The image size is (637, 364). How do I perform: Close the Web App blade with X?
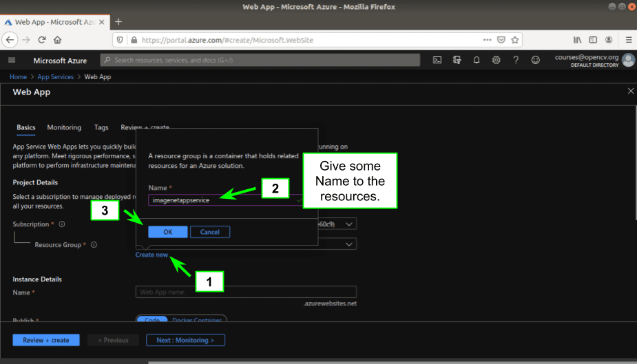coord(631,92)
